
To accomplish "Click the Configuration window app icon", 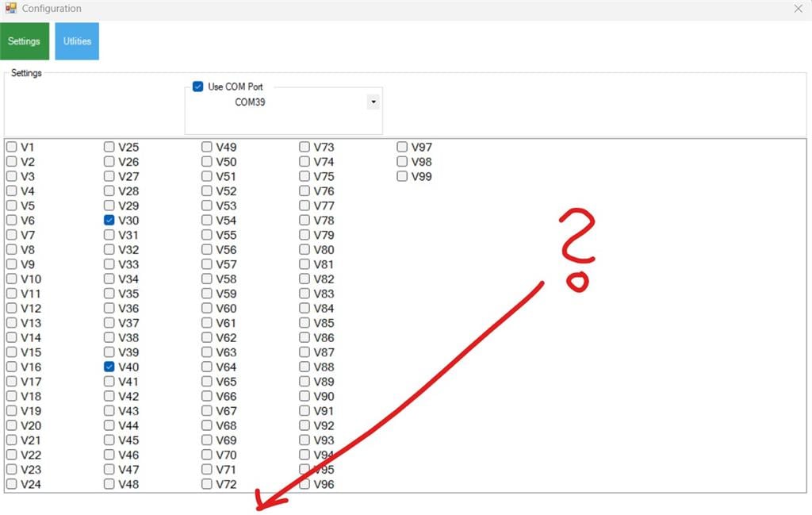I will click(11, 9).
